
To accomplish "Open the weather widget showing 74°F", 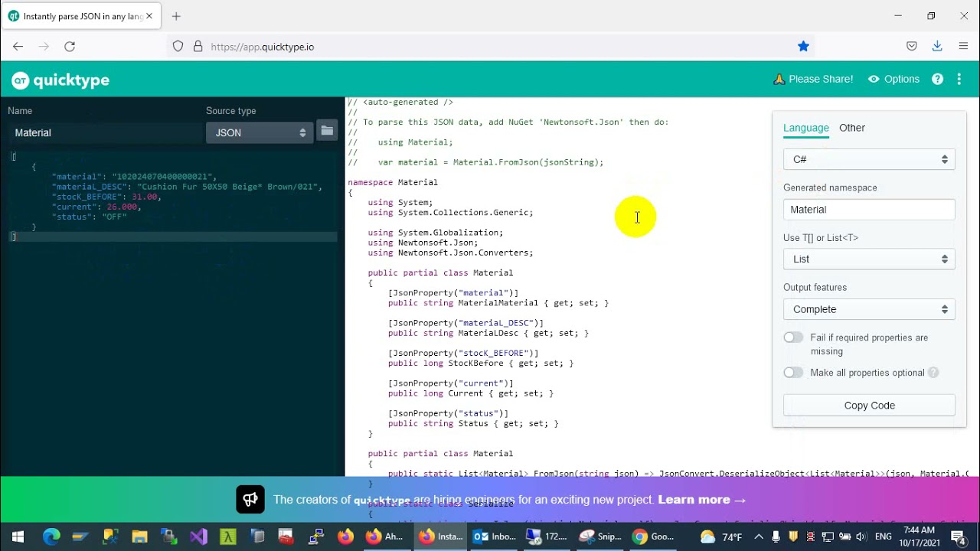I will (x=721, y=536).
